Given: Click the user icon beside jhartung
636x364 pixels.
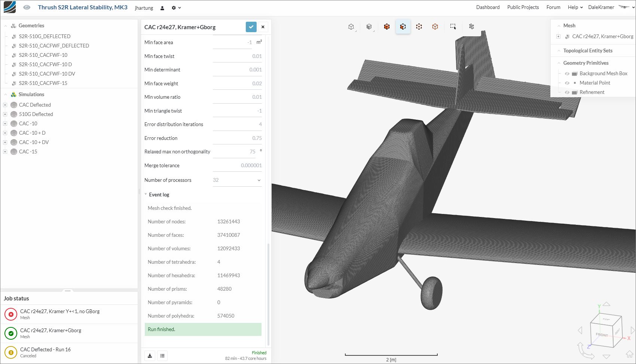Looking at the screenshot, I should [x=162, y=8].
